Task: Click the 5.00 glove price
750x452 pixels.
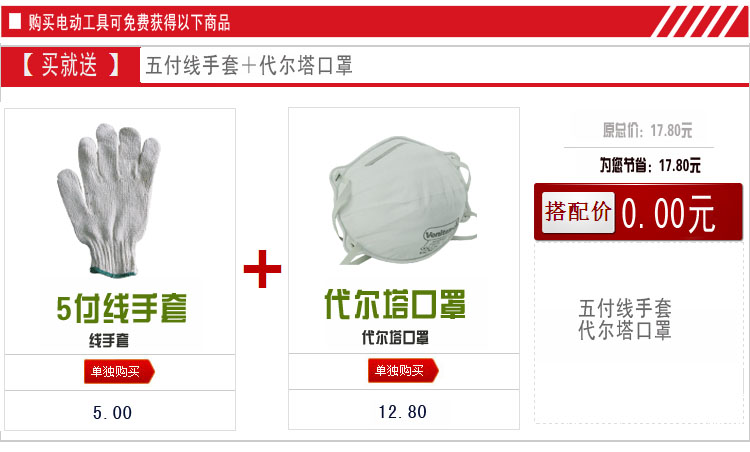Action: 112,413
